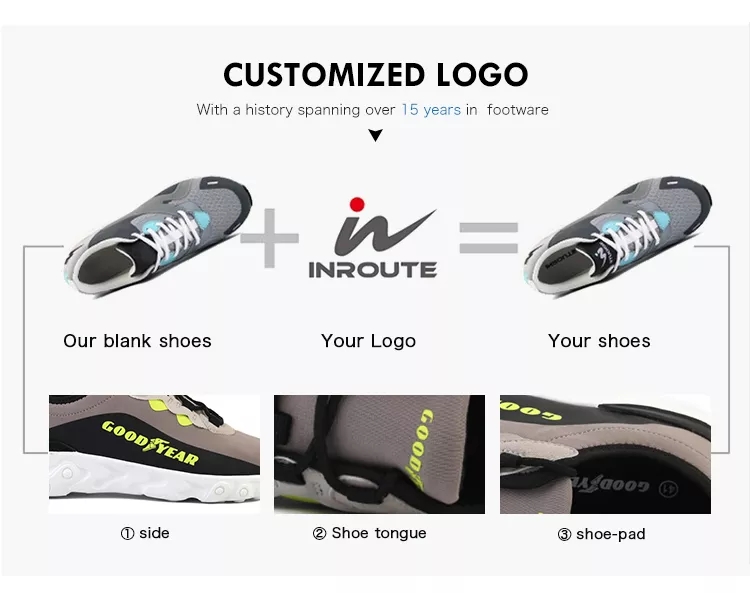Click the INROUTE logo graphic
This screenshot has height=593, width=750.
[x=373, y=238]
